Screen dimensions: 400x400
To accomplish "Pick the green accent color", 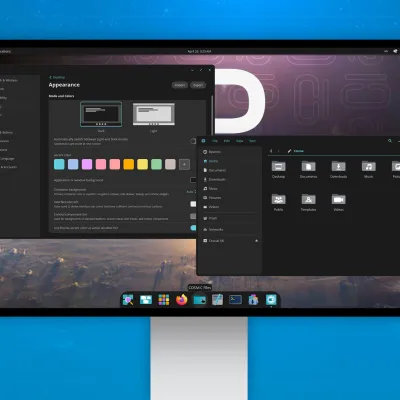I will (156, 164).
